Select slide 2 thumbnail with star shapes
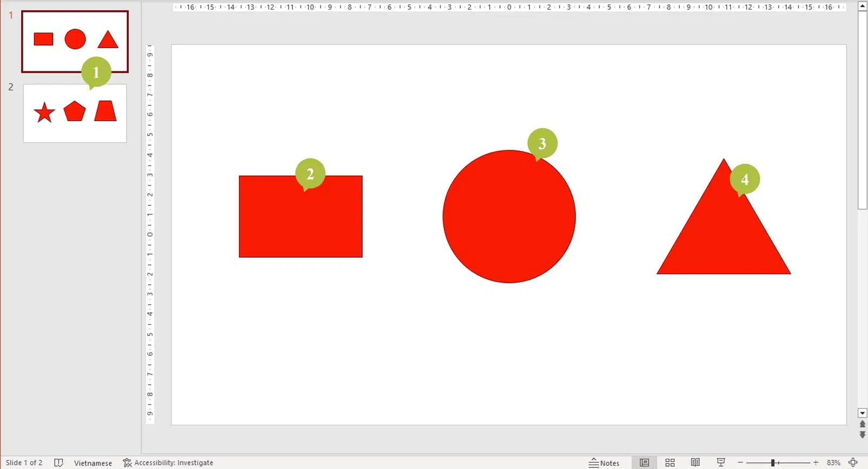868x469 pixels. pyautogui.click(x=75, y=113)
